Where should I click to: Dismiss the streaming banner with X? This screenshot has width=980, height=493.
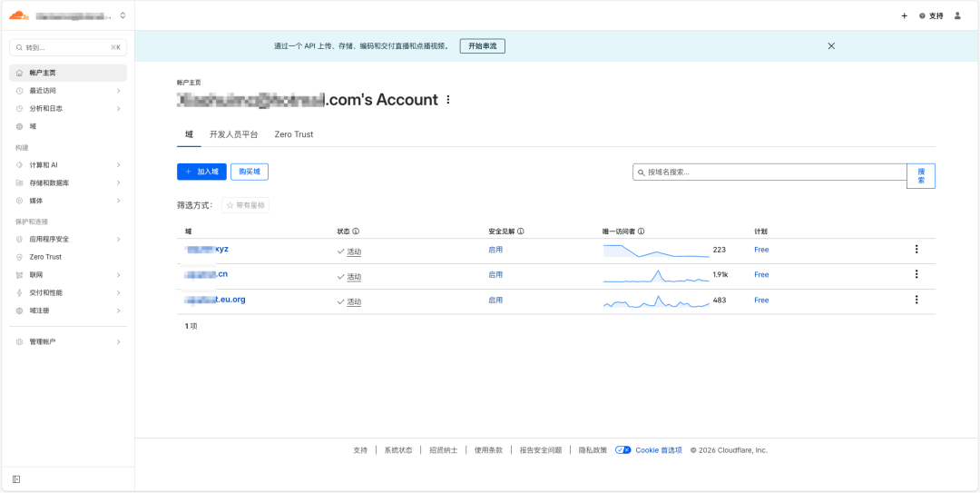pyautogui.click(x=831, y=46)
